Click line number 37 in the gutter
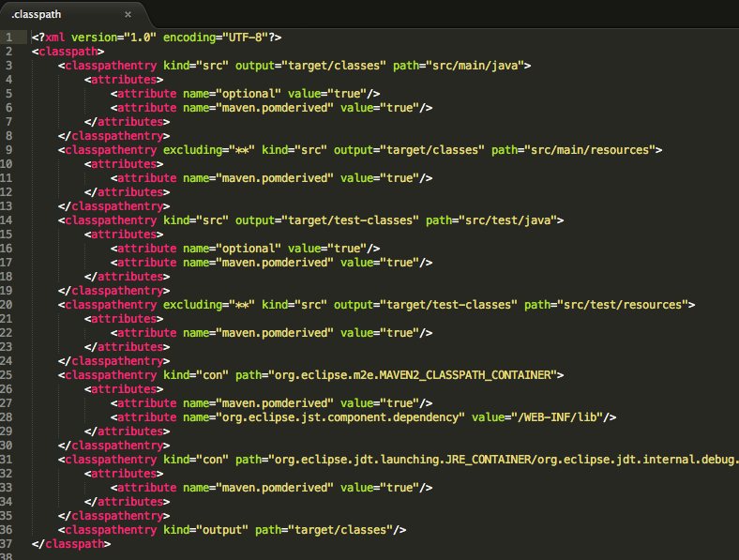 8,544
